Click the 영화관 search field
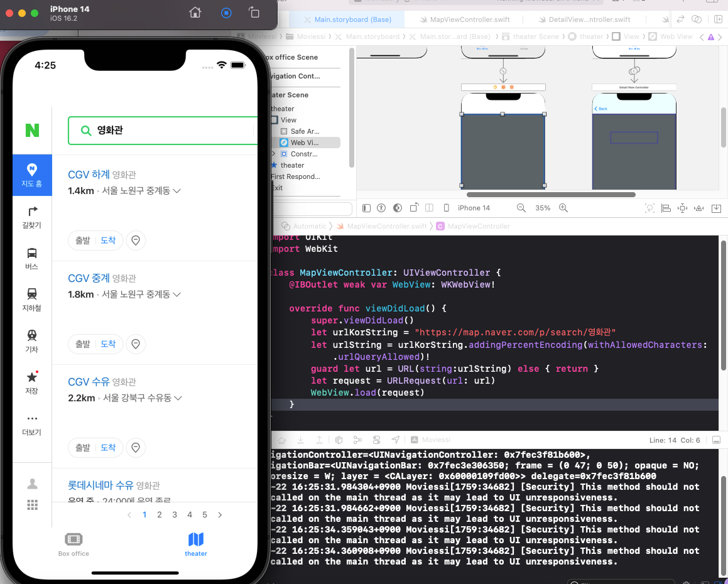The image size is (728, 584). click(163, 131)
